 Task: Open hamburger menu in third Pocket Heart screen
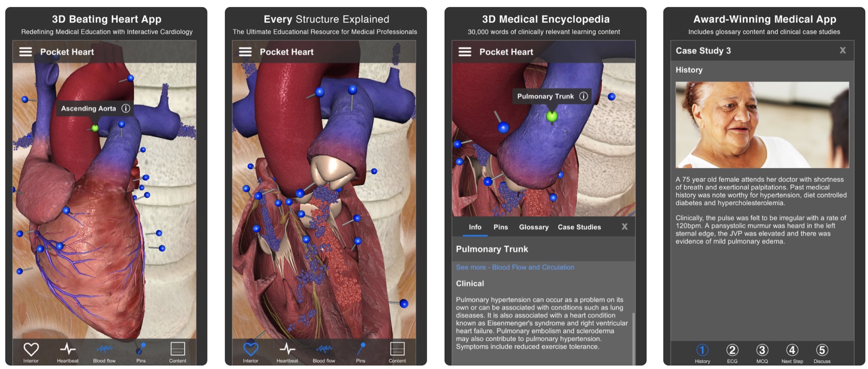pyautogui.click(x=465, y=52)
